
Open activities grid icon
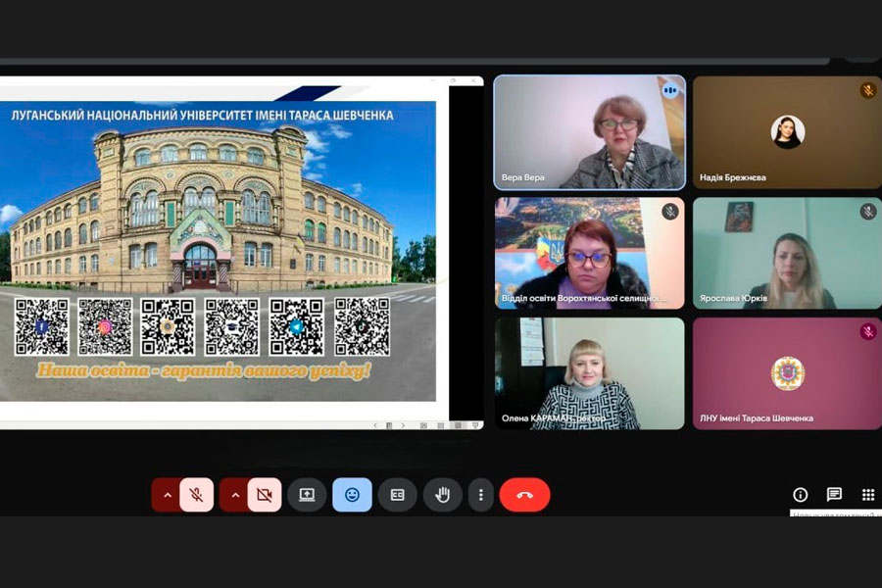tap(868, 495)
